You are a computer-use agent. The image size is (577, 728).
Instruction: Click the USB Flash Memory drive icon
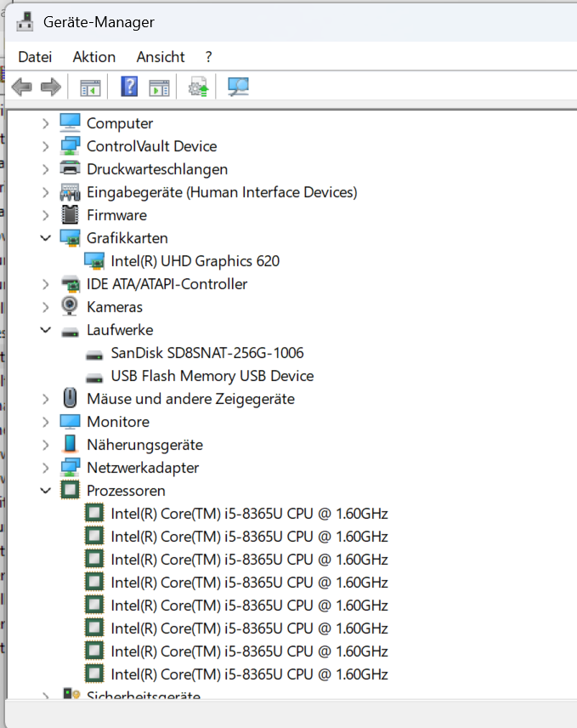(x=94, y=378)
